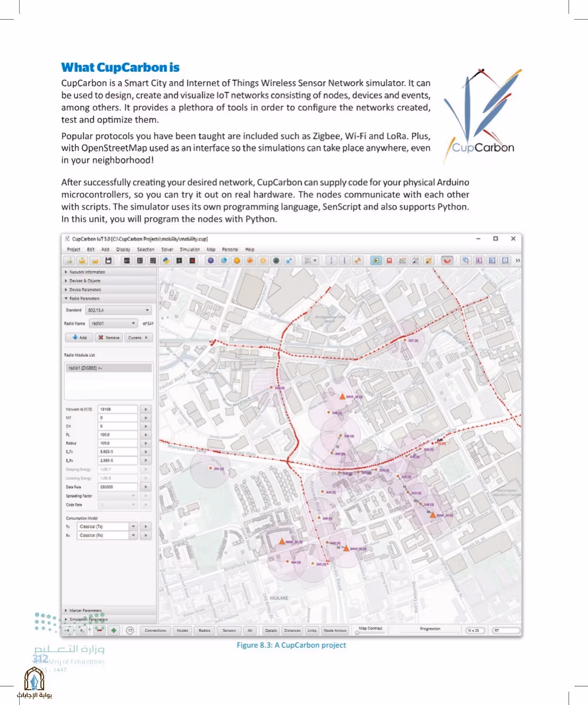This screenshot has width=588, height=705.
Task: Click the Network Id input field
Action: coord(118,409)
